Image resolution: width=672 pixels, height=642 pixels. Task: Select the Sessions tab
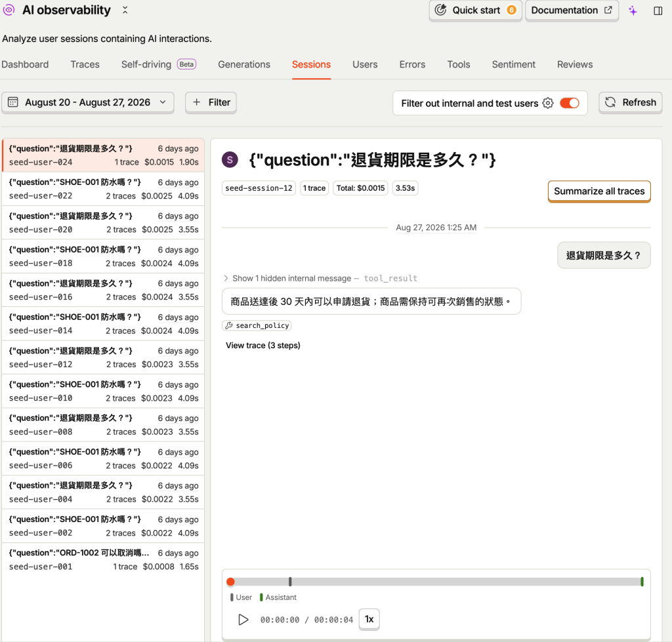click(x=311, y=64)
